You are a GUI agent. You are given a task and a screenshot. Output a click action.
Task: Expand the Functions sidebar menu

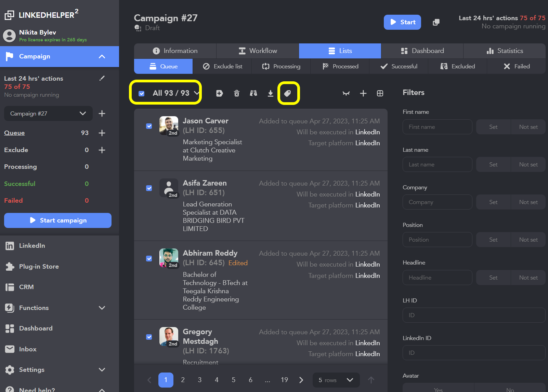(102, 308)
